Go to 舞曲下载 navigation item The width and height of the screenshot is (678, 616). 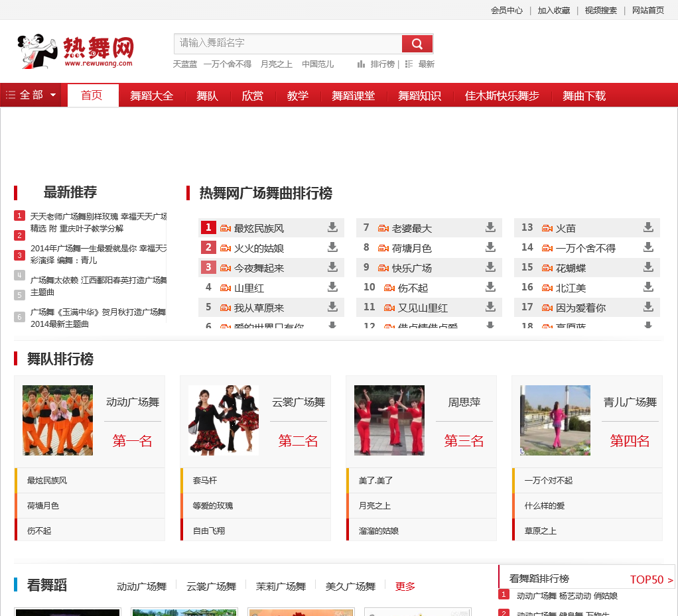pos(584,96)
